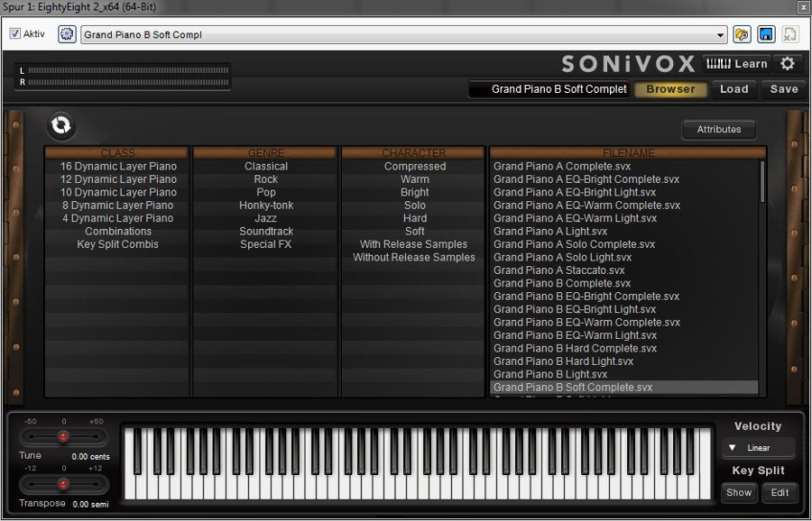Select Grand Piano B Complete.svx

pos(624,283)
